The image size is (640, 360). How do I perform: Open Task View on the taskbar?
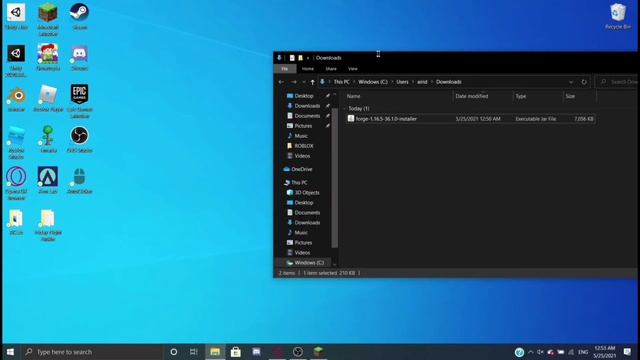click(x=194, y=352)
